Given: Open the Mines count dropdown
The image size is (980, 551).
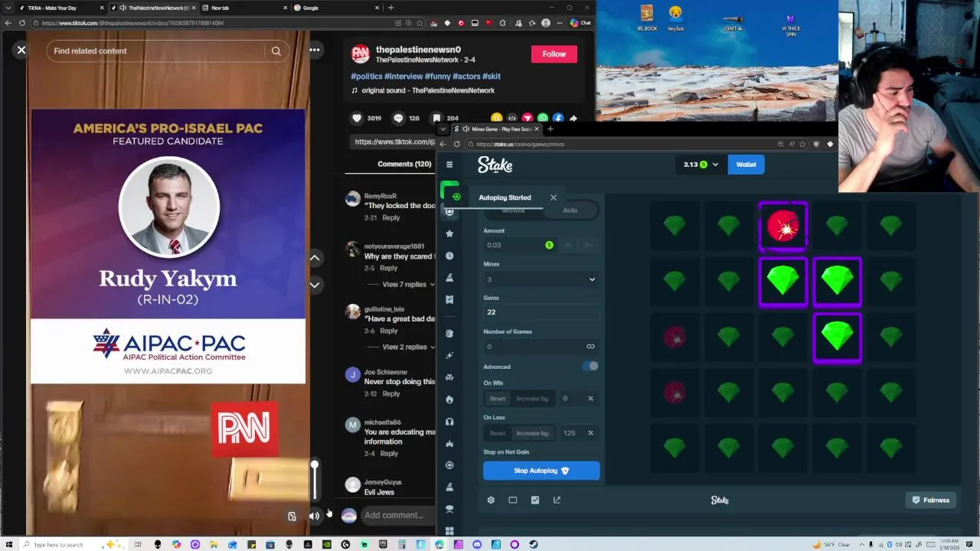Looking at the screenshot, I should (x=541, y=279).
